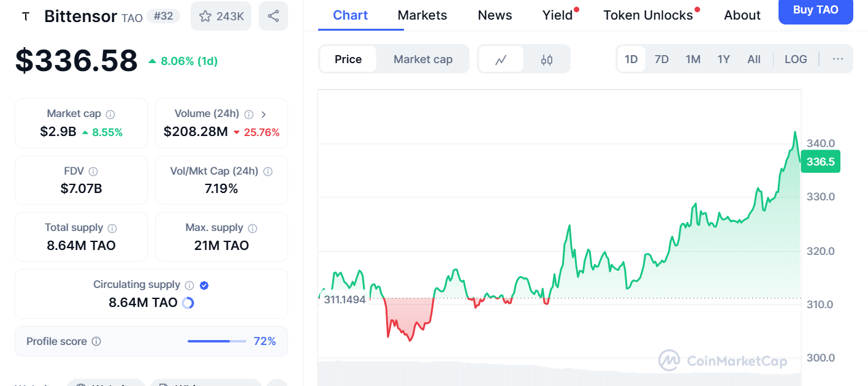Click the 21M TAO max supply value
Screen dimensions: 868x386
[x=221, y=246]
